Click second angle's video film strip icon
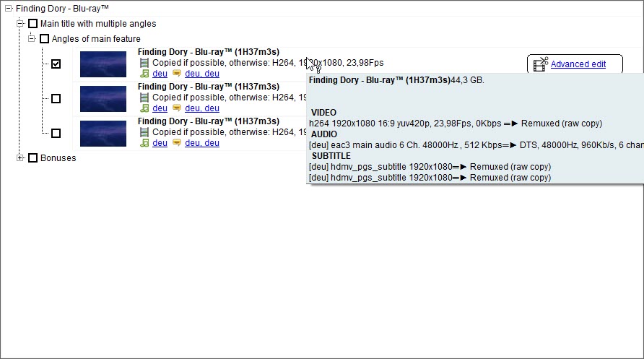 click(x=144, y=98)
